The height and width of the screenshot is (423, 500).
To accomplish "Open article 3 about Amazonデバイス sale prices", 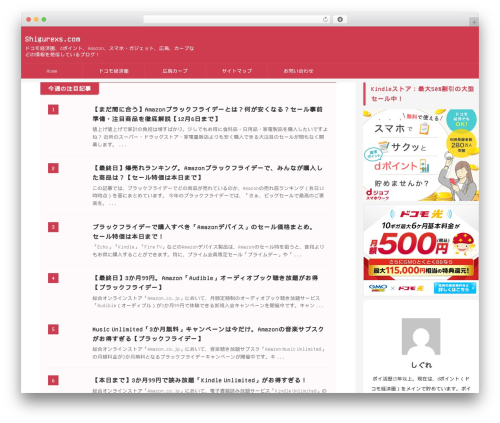I will [203, 232].
